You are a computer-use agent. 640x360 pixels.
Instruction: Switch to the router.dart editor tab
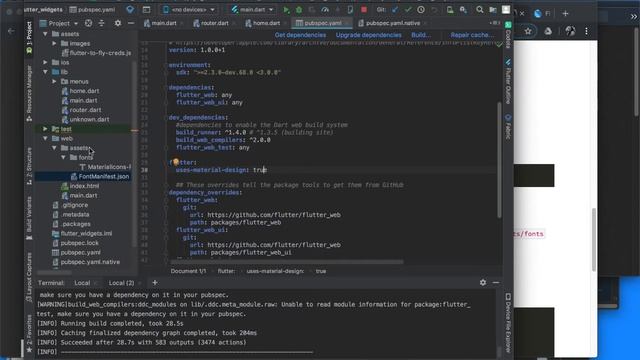[213, 23]
